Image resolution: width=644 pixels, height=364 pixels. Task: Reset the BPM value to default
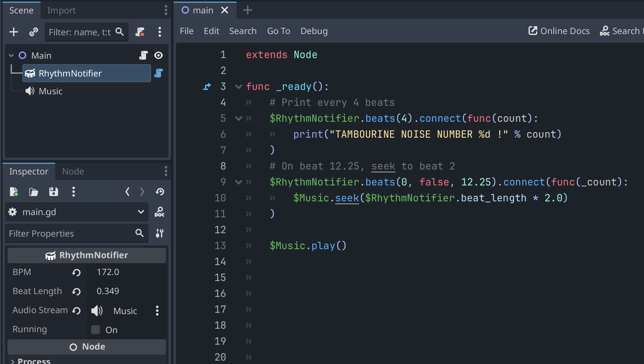point(76,273)
